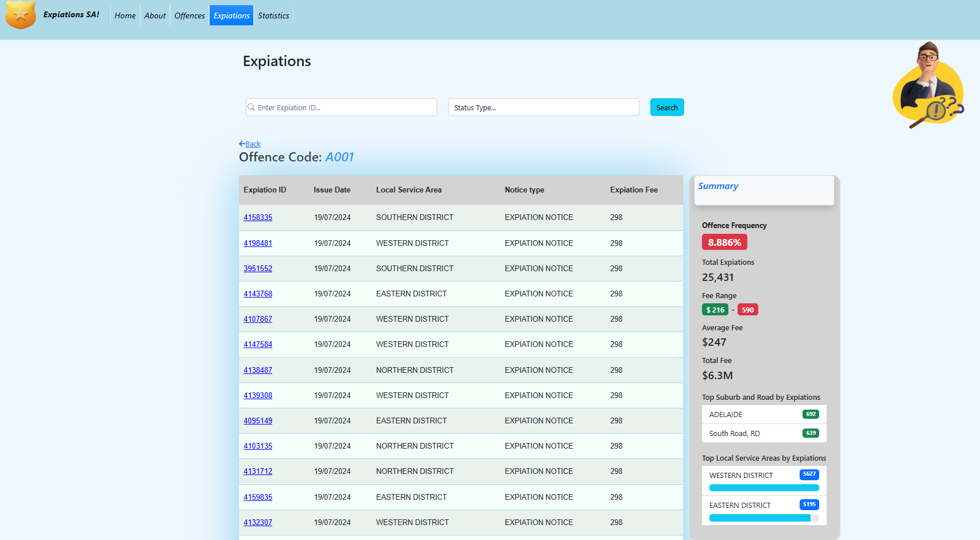Viewport: 980px width, 540px height.
Task: Select the About navigation item
Action: (155, 16)
